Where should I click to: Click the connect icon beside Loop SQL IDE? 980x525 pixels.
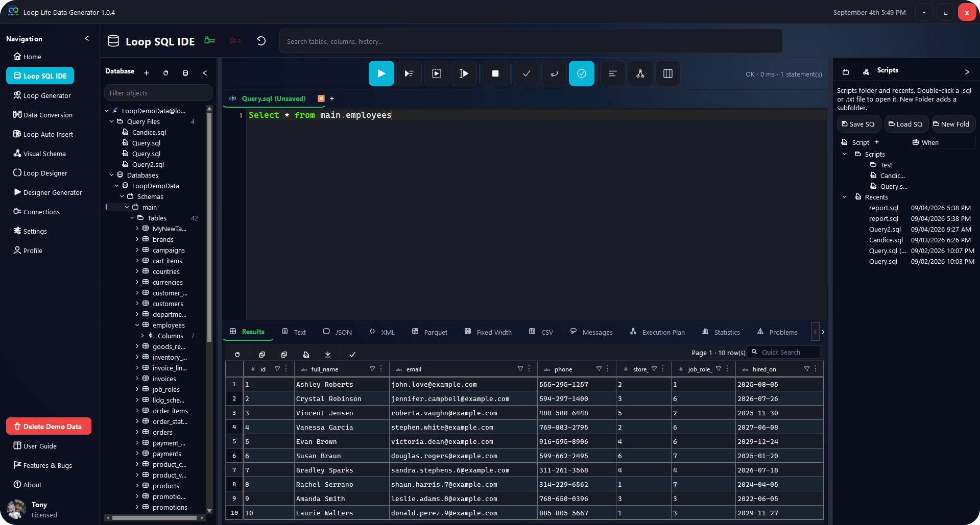[210, 40]
